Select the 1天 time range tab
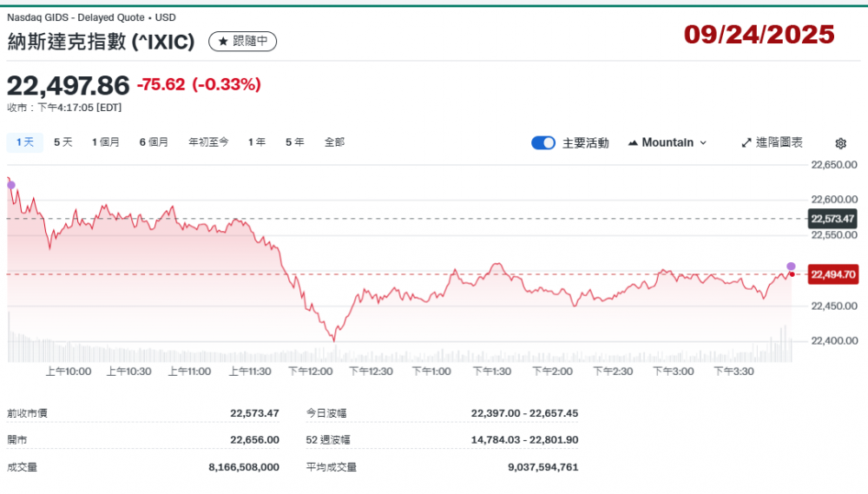This screenshot has width=868, height=494. (24, 142)
